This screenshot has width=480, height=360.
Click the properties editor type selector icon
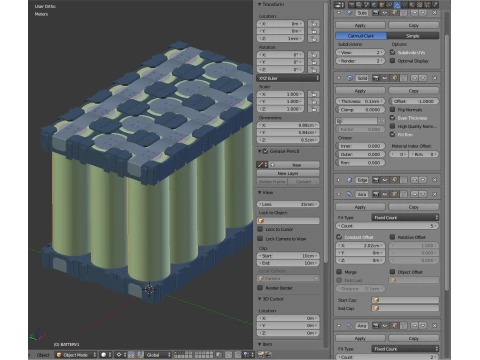coord(339,5)
